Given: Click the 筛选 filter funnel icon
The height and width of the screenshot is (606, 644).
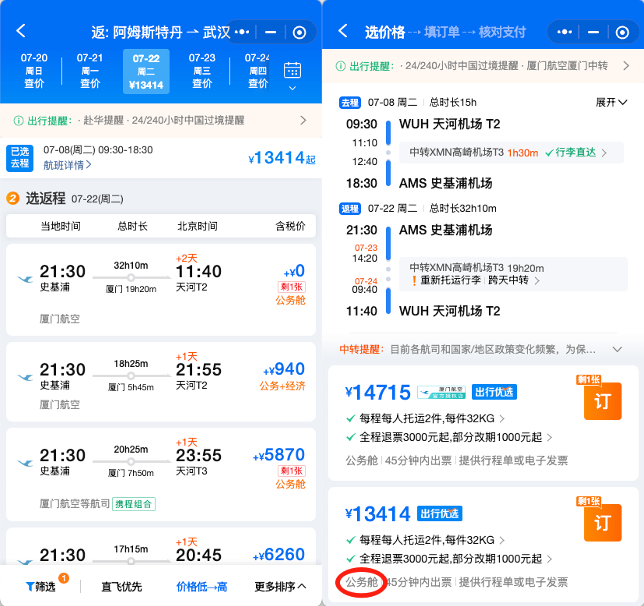Looking at the screenshot, I should [x=30, y=587].
